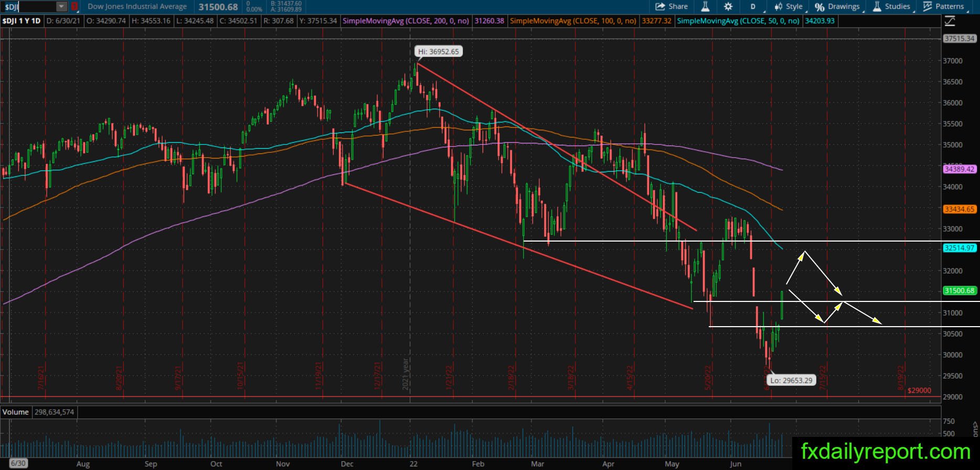Select the SimpleMovingAvg (CLOSE, 200, 0, no) label

[x=406, y=21]
